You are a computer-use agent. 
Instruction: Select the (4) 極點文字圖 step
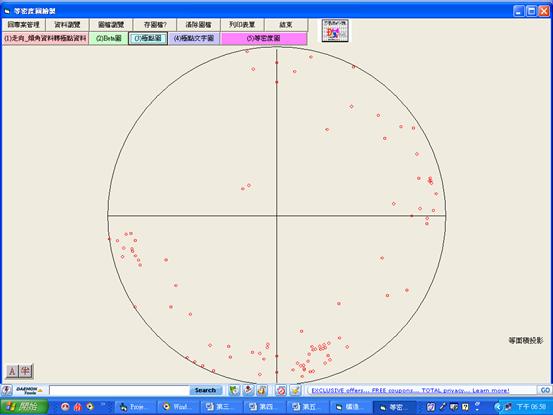(x=194, y=38)
